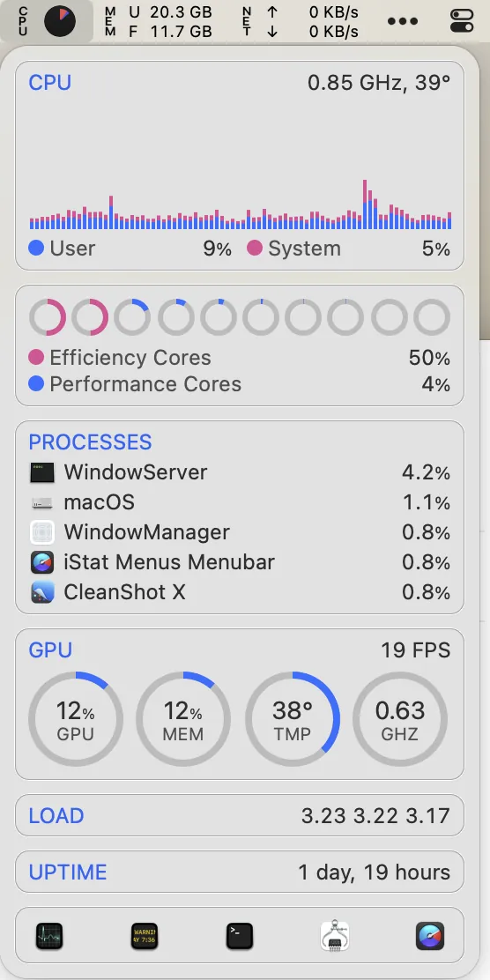Click the GPU temperature 38° gauge
The image size is (490, 980).
(x=293, y=719)
